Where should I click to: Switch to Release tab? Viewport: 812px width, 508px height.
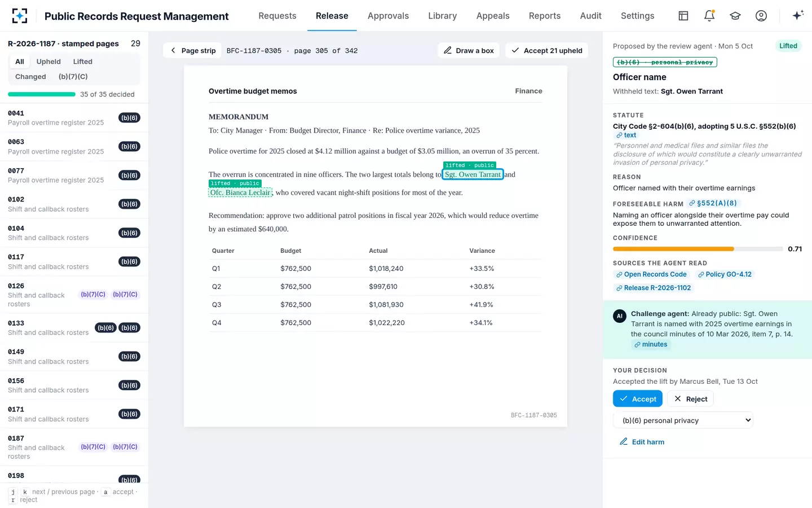[x=332, y=16]
